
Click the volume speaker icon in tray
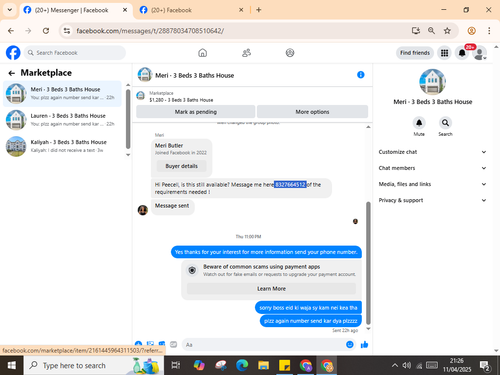point(407,366)
